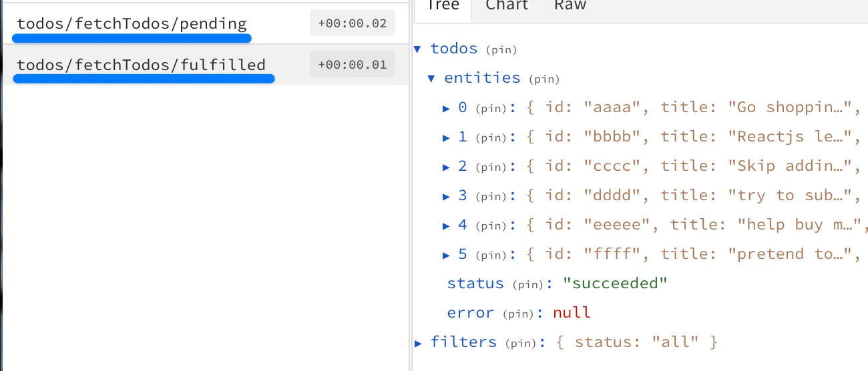Switch to the Raw tab

[570, 7]
